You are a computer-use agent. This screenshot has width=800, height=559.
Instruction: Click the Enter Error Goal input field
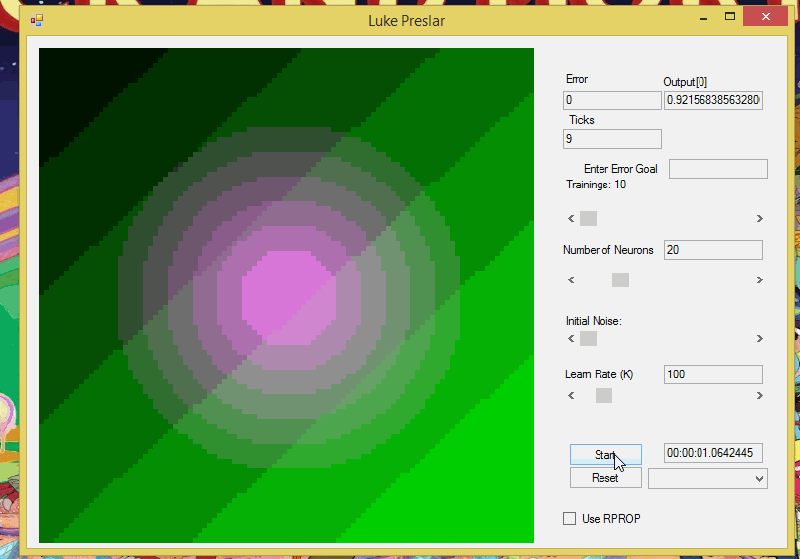pos(718,169)
